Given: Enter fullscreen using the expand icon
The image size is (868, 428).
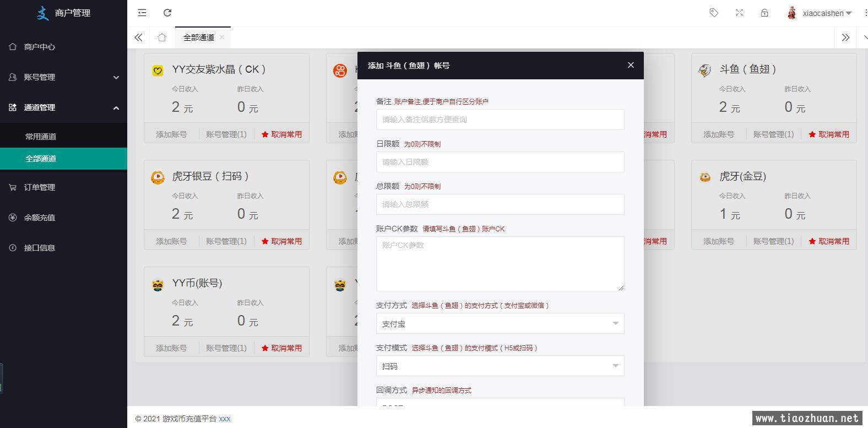Looking at the screenshot, I should click(x=739, y=13).
